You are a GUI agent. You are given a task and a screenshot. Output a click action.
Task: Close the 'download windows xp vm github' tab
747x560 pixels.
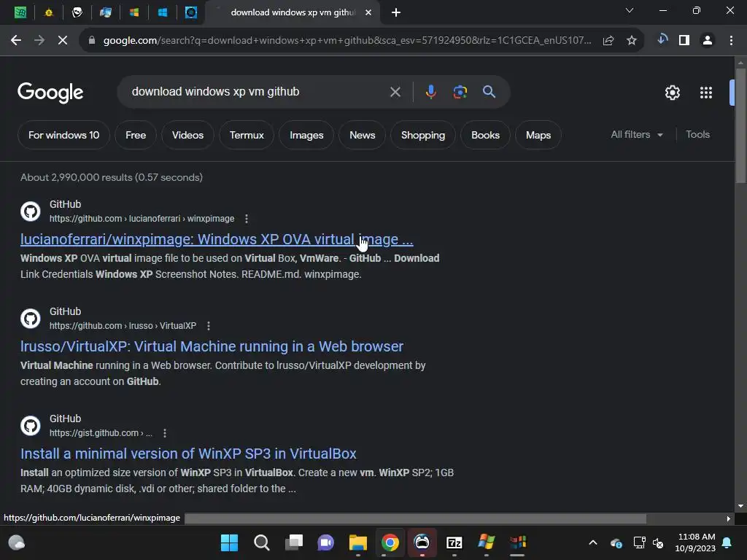pyautogui.click(x=368, y=12)
